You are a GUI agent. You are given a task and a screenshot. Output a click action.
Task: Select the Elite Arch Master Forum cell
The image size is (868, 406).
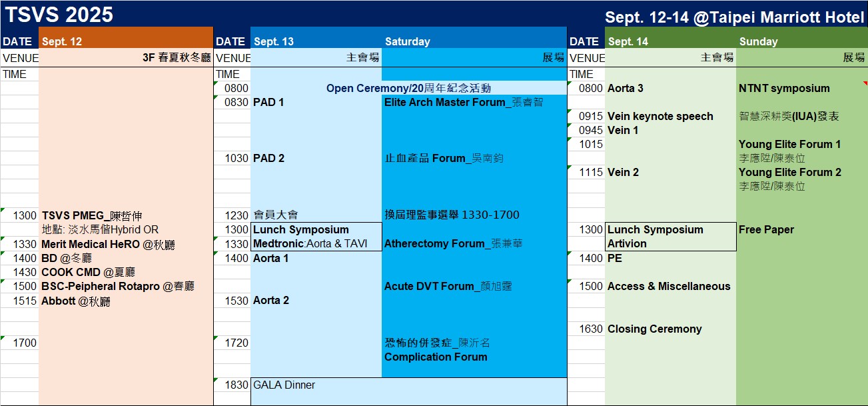[464, 103]
